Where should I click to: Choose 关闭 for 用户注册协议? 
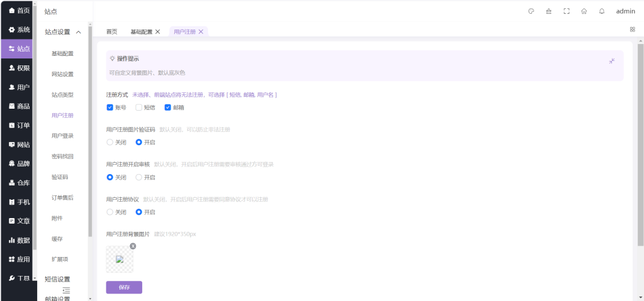(x=109, y=212)
